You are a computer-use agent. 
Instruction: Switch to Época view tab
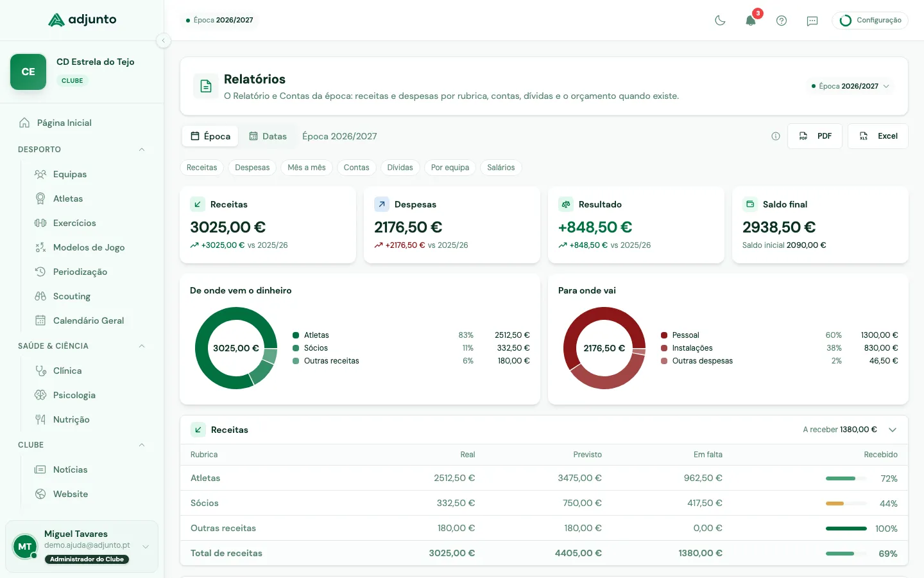pyautogui.click(x=210, y=136)
